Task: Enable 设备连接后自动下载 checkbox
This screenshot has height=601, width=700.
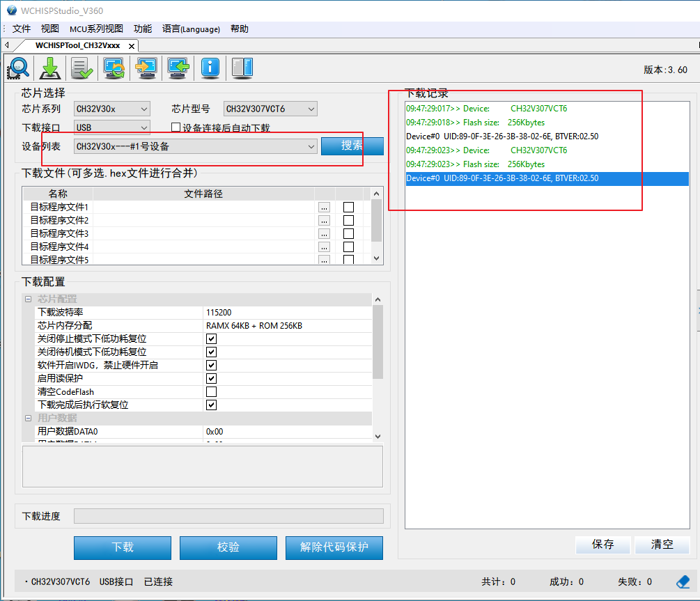Action: [177, 127]
